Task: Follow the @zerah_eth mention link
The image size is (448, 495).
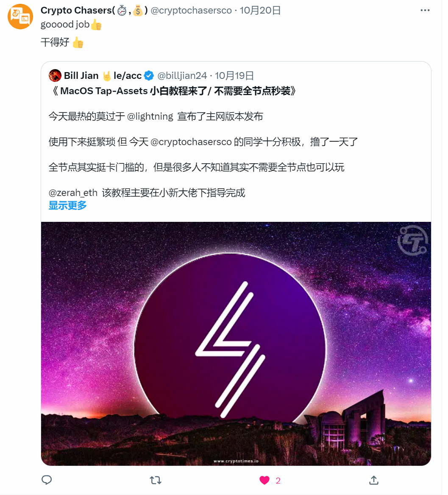Action: [x=73, y=193]
